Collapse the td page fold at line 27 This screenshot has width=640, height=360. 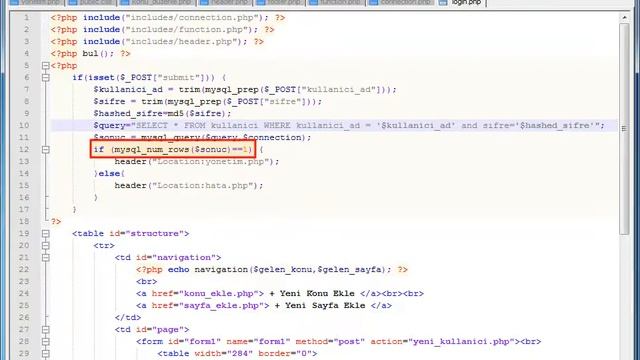(46, 329)
